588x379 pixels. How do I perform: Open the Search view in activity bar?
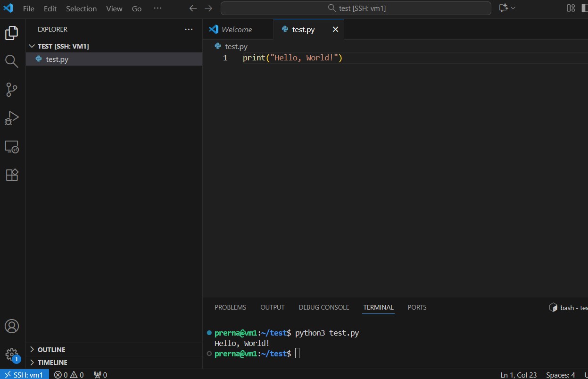pos(12,61)
